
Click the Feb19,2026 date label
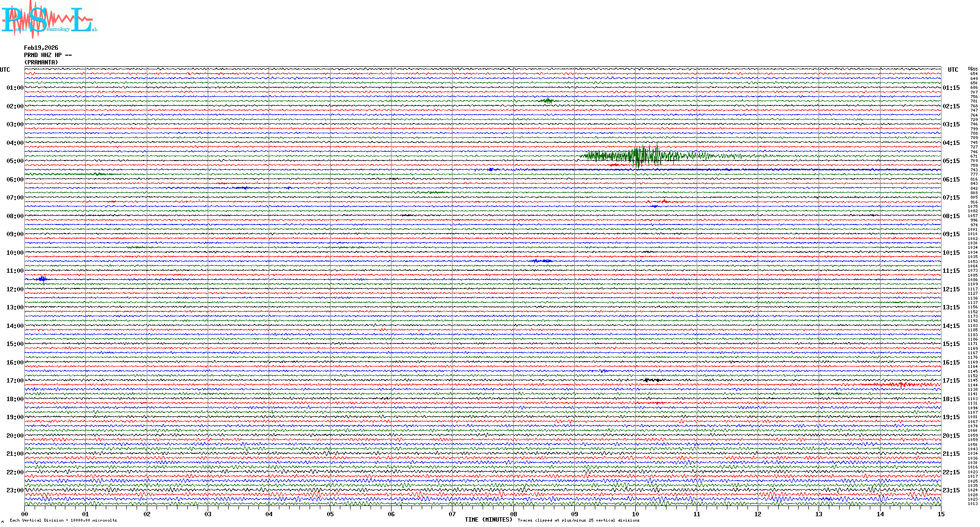click(41, 48)
